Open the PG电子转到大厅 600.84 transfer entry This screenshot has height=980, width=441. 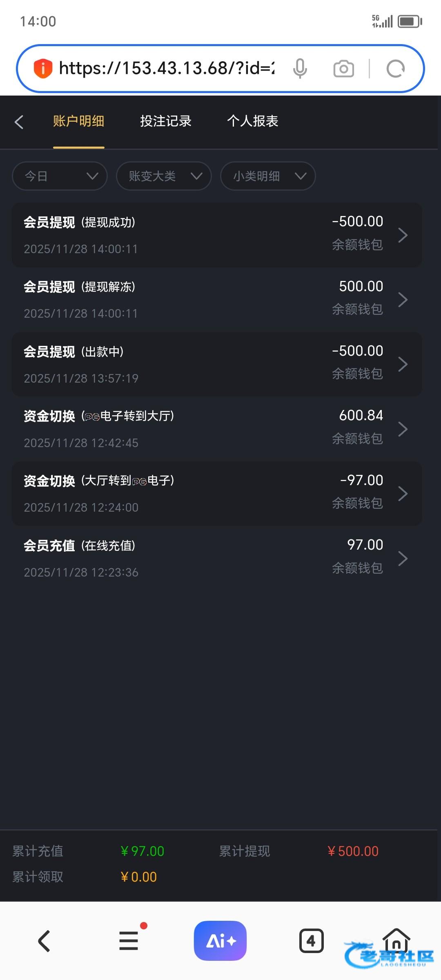[216, 429]
